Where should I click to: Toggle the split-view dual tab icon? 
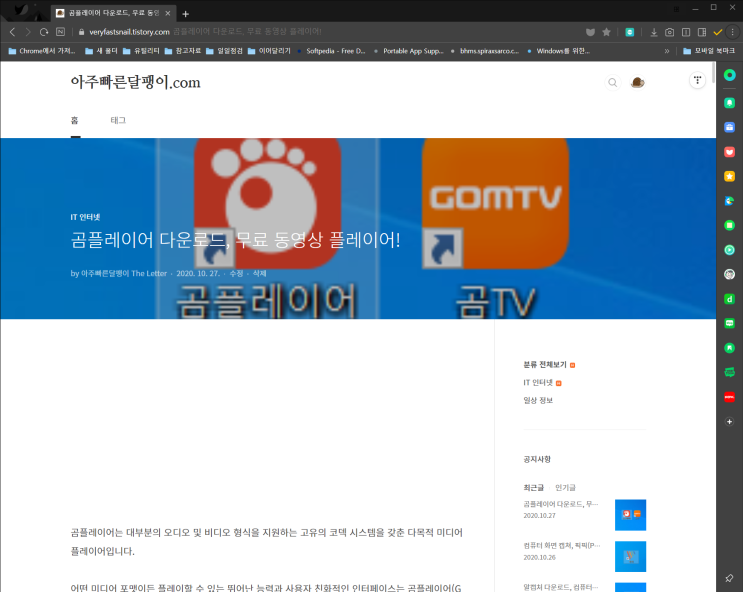686,32
